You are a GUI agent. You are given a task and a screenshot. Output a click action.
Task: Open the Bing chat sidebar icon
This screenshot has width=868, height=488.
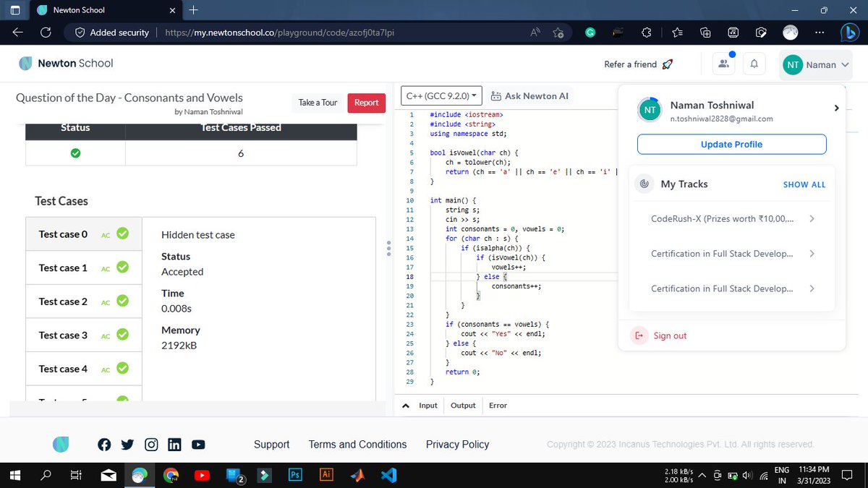click(849, 33)
